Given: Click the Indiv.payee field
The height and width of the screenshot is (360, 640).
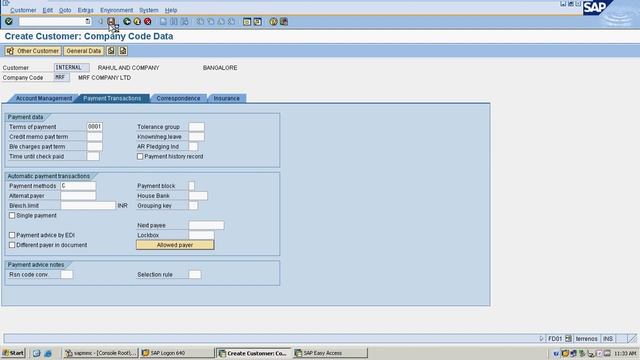Looking at the screenshot, I should [206, 225].
